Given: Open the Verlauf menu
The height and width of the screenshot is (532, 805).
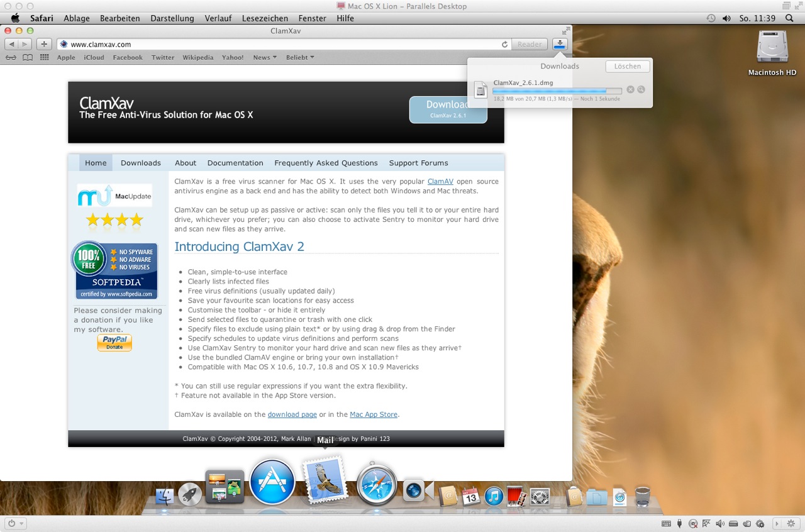Looking at the screenshot, I should [x=218, y=18].
